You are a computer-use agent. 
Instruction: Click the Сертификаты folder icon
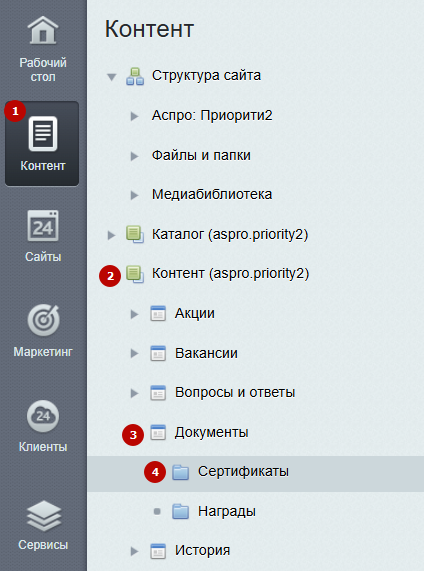tap(180, 472)
